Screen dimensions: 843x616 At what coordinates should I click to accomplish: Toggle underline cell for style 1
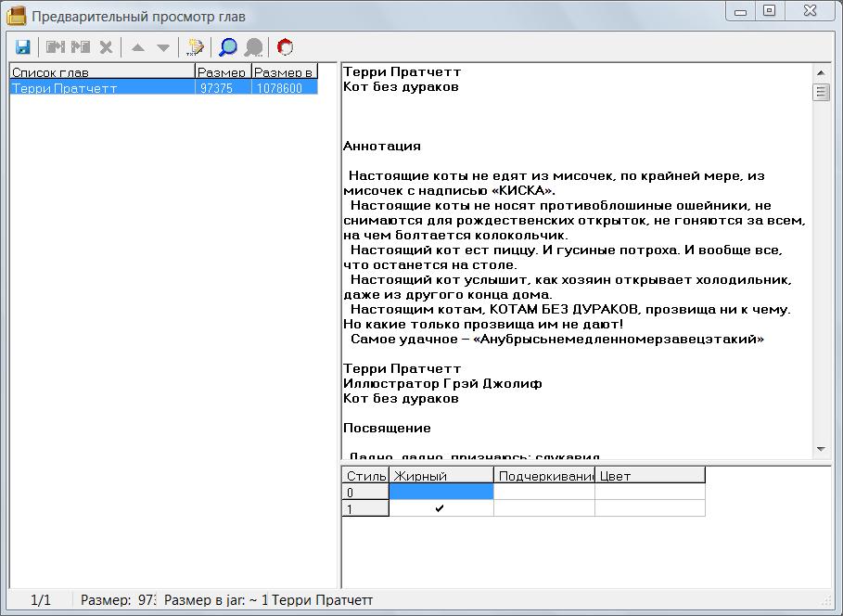[543, 508]
